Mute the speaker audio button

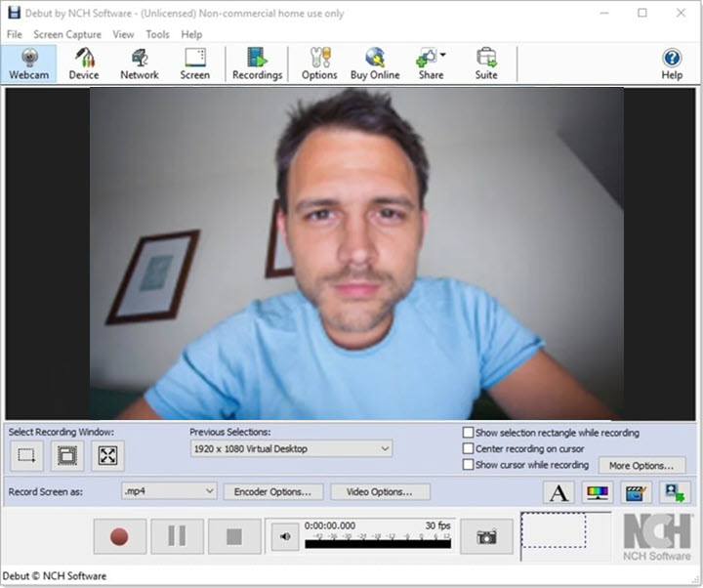pyautogui.click(x=284, y=536)
